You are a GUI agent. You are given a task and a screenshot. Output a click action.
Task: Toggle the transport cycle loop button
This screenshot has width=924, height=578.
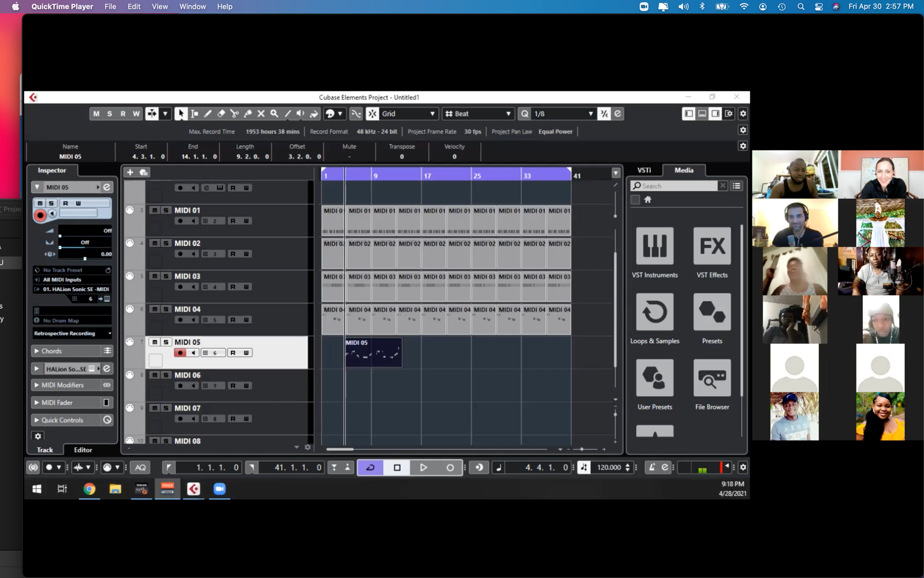pos(370,468)
